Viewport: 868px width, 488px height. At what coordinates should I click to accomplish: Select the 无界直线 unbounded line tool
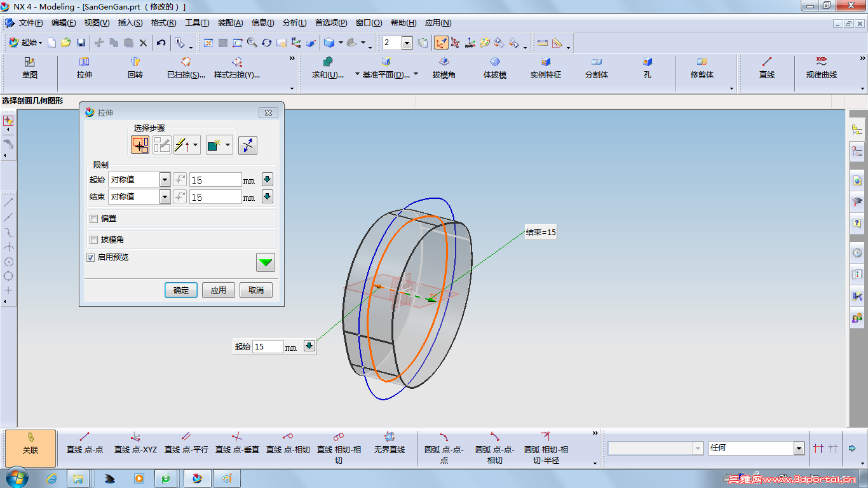click(x=390, y=443)
